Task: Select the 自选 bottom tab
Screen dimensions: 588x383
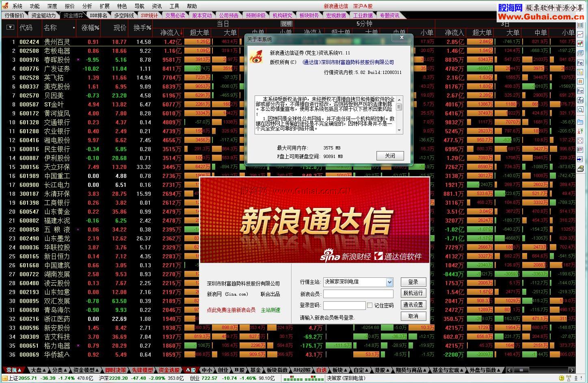Action: tap(321, 370)
